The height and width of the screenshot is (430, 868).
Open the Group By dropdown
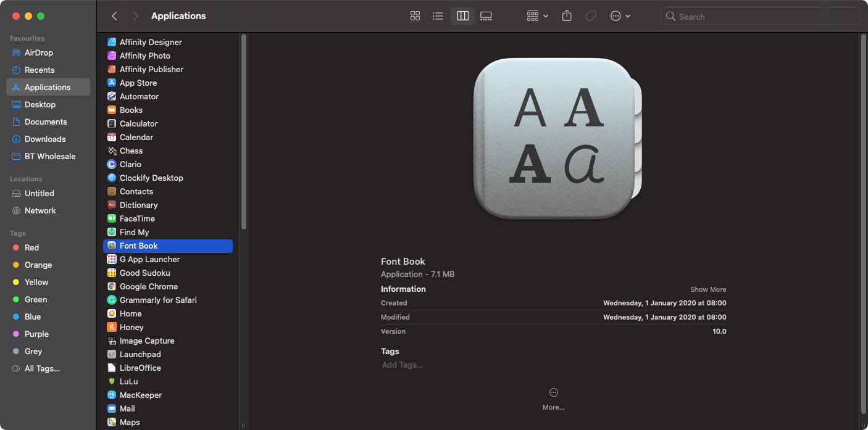coord(537,16)
